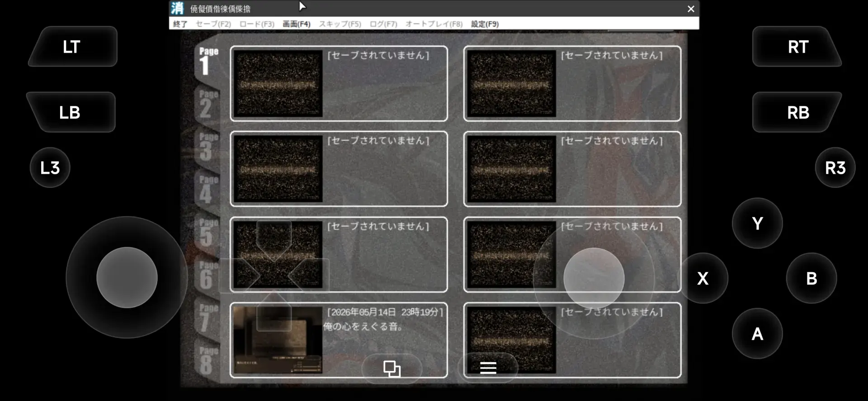868x401 pixels.
Task: Switch to Page 5 tab
Action: [x=208, y=232]
